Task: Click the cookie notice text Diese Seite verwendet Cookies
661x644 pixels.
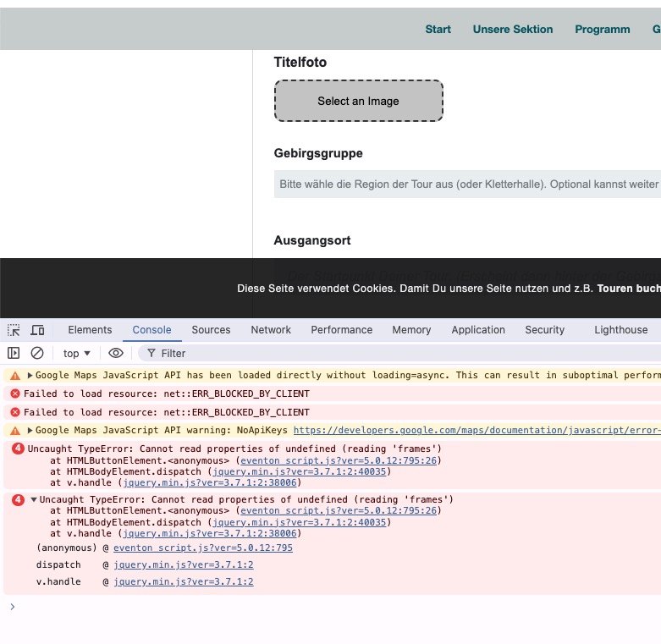Action: 317,289
